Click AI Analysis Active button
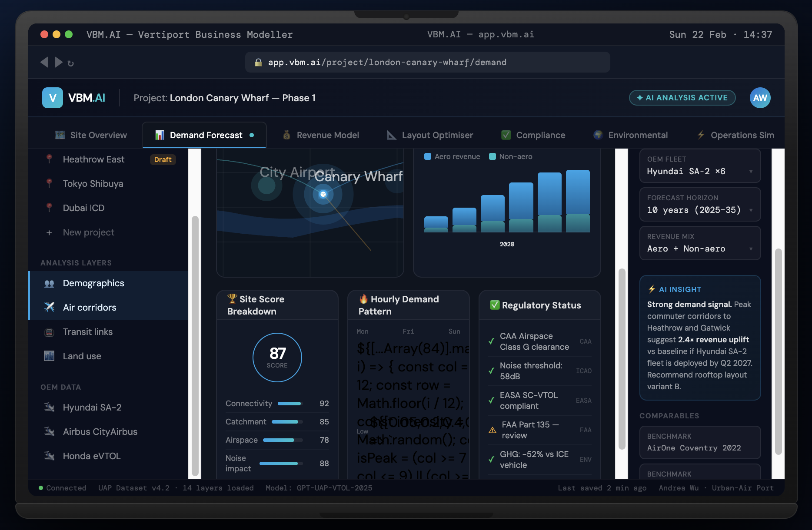This screenshot has width=812, height=530. click(x=682, y=98)
